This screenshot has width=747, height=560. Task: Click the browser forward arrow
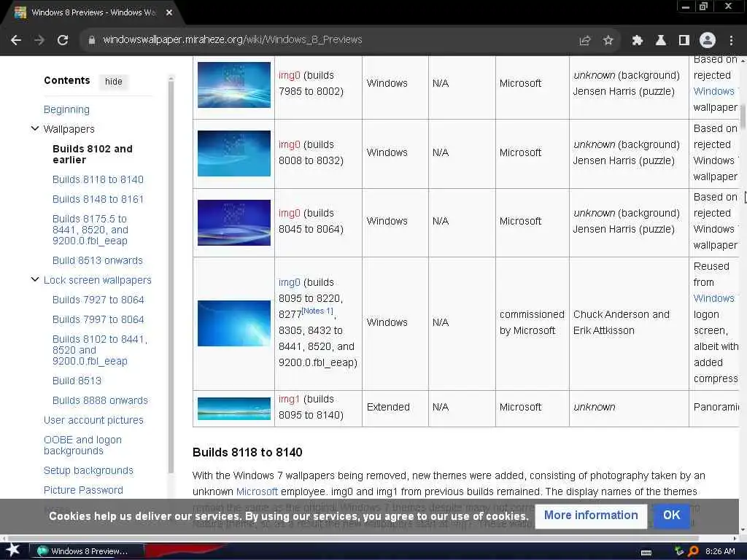[x=39, y=40]
